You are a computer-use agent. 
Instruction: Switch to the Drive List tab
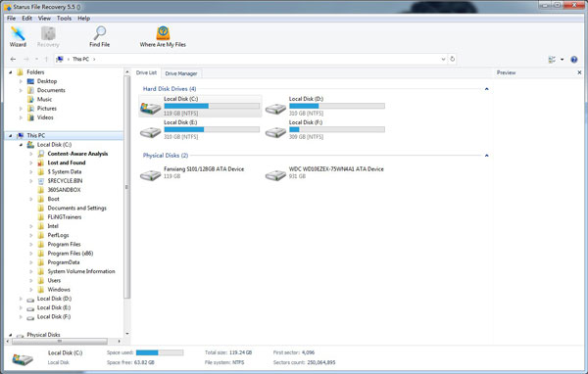(146, 72)
